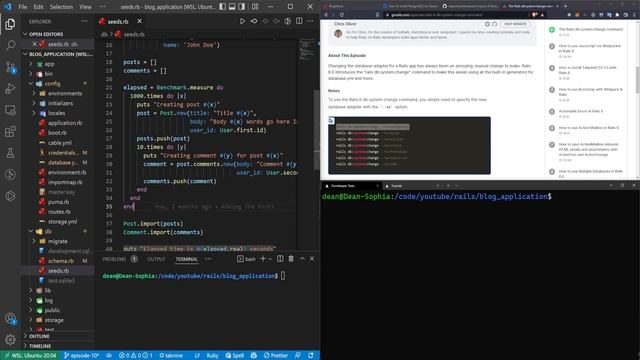Run the seeds.rb file with play icon
The height and width of the screenshot is (360, 640).
click(242, 21)
